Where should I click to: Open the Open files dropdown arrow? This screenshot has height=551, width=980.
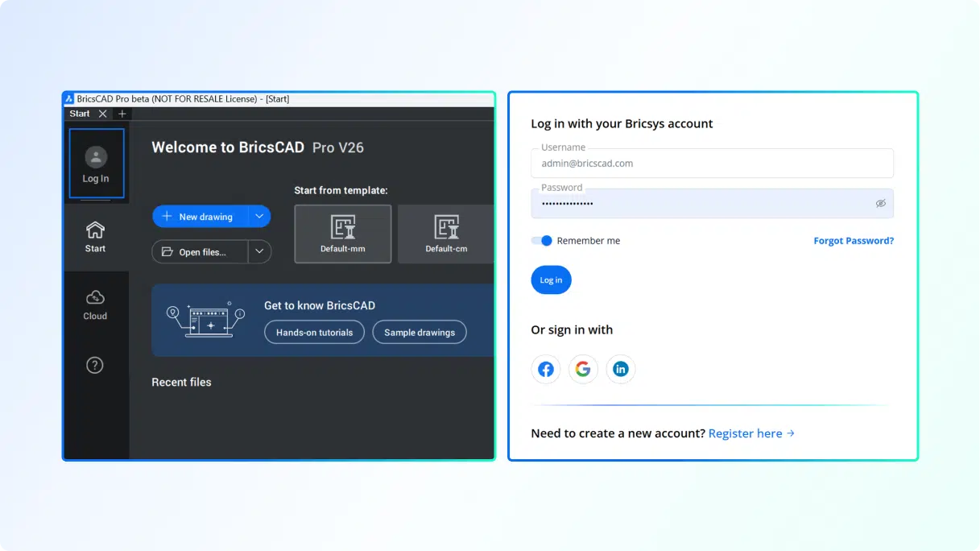point(259,251)
